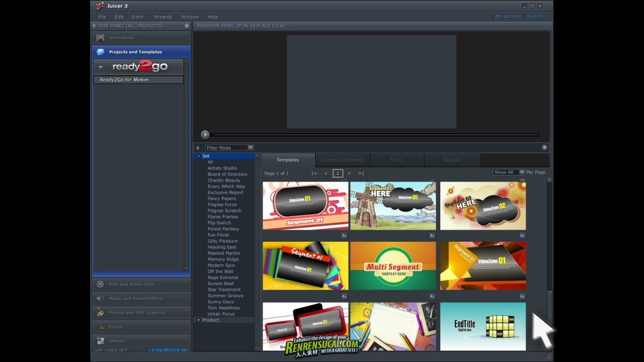Open the File menu
This screenshot has width=644, height=362.
click(102, 17)
